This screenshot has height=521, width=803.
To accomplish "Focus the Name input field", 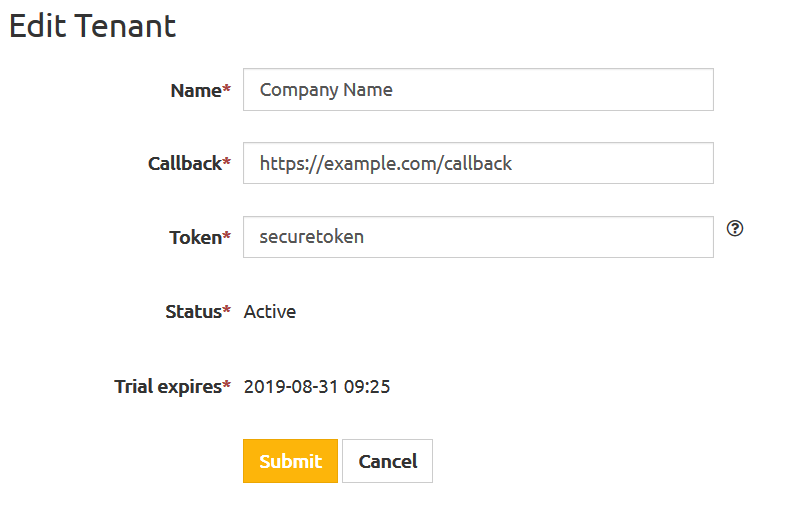I will click(478, 90).
